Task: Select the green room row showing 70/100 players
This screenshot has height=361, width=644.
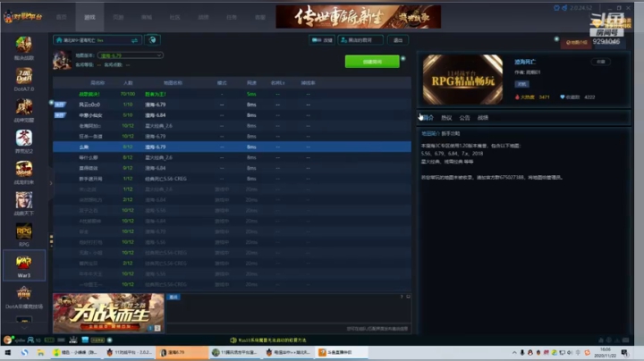Action: pos(232,94)
